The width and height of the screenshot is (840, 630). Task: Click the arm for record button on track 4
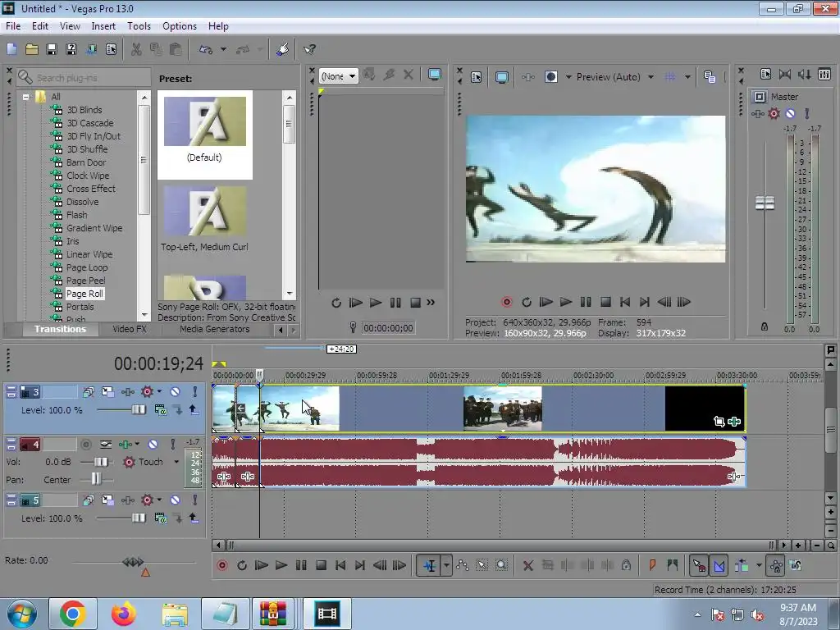85,445
